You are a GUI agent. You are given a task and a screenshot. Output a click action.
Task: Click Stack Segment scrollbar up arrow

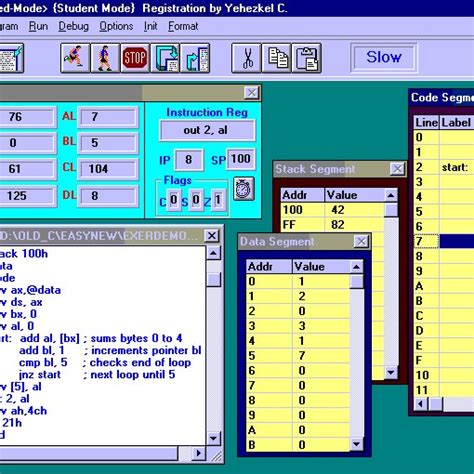[x=391, y=195]
